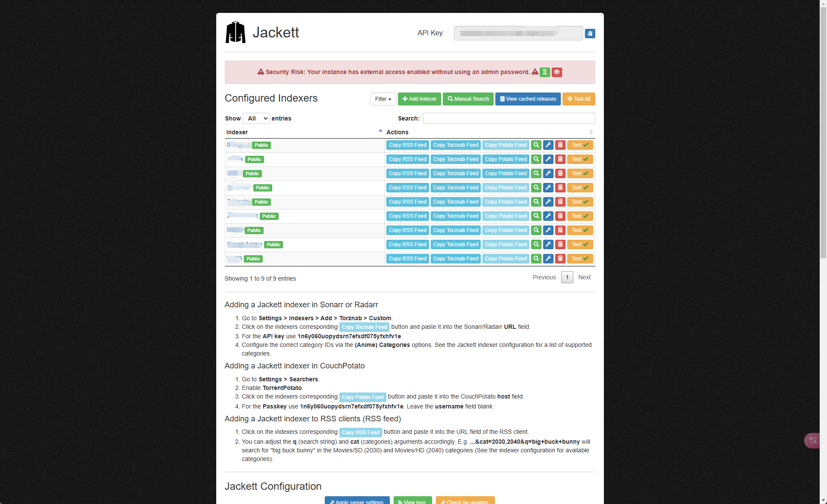This screenshot has width=827, height=504.
Task: Go to the Previous page of entries
Action: click(x=544, y=277)
